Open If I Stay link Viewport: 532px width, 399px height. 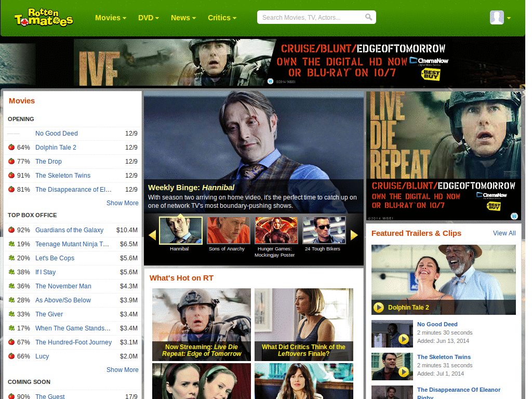point(46,272)
